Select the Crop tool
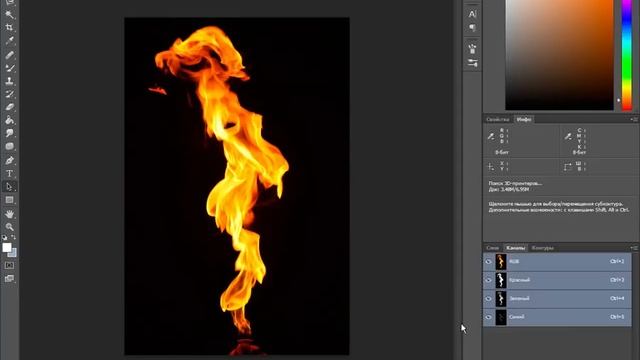The height and width of the screenshot is (360, 640). click(9, 28)
